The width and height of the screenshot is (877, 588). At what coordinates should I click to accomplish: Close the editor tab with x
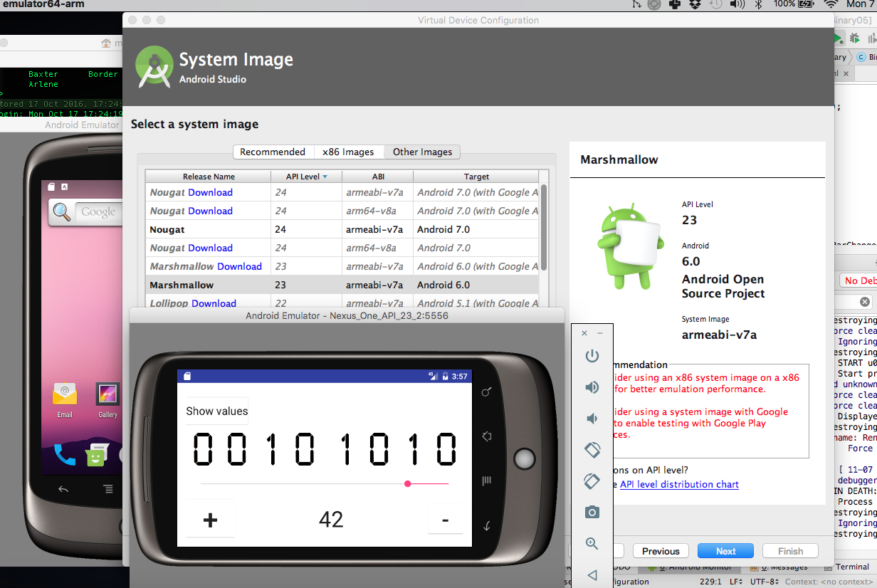846,73
